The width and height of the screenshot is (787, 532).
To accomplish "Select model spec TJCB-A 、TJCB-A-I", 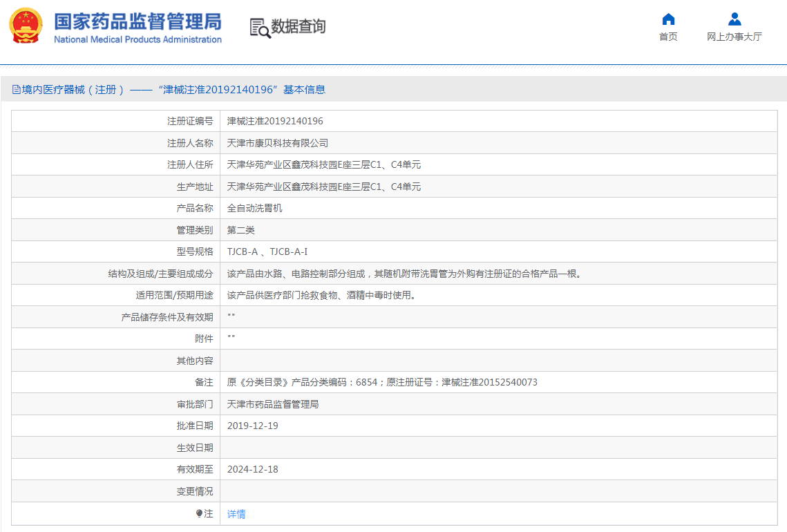I will coord(267,252).
